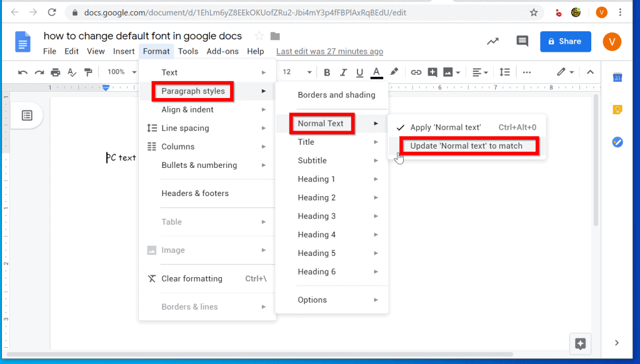Insert an image into the document

coord(447,72)
